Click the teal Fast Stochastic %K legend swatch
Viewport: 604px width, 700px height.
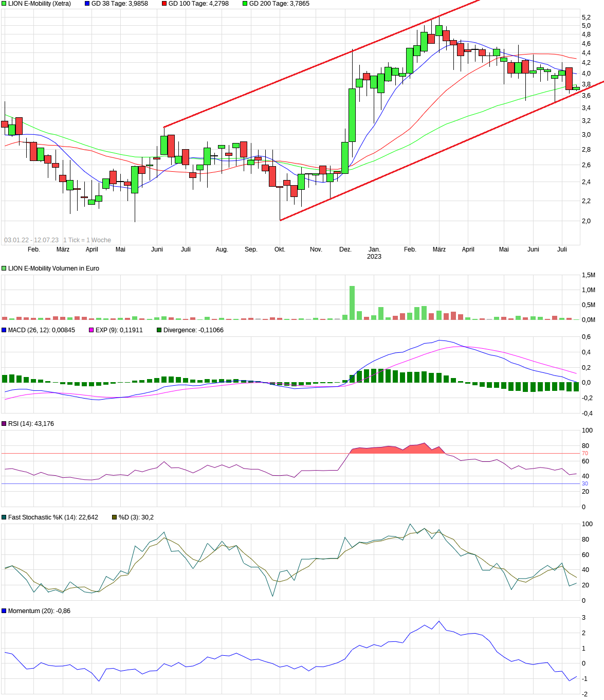tap(4, 517)
